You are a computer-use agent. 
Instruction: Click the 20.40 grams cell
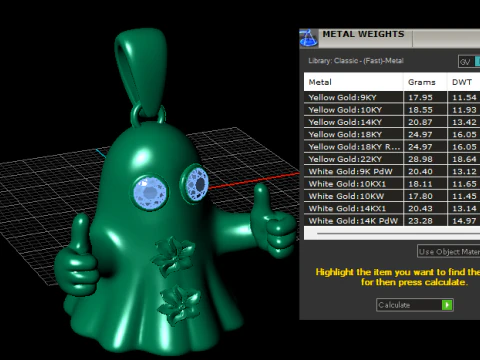[x=425, y=171]
